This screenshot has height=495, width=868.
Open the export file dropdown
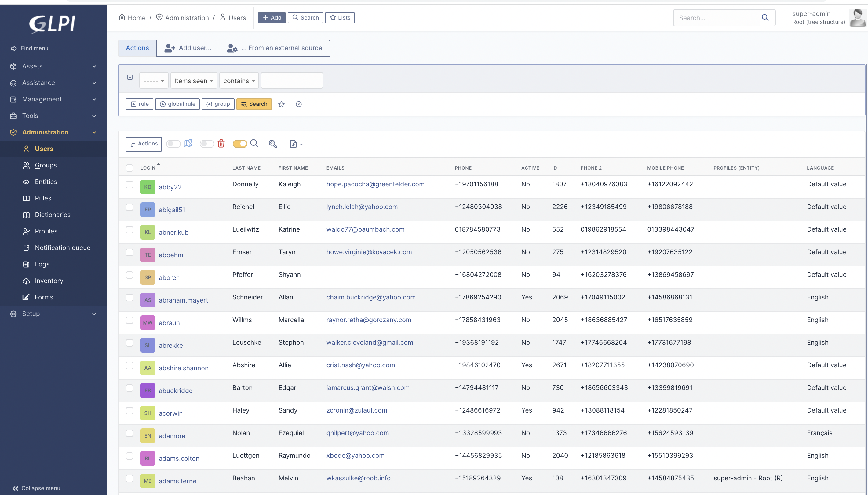296,144
